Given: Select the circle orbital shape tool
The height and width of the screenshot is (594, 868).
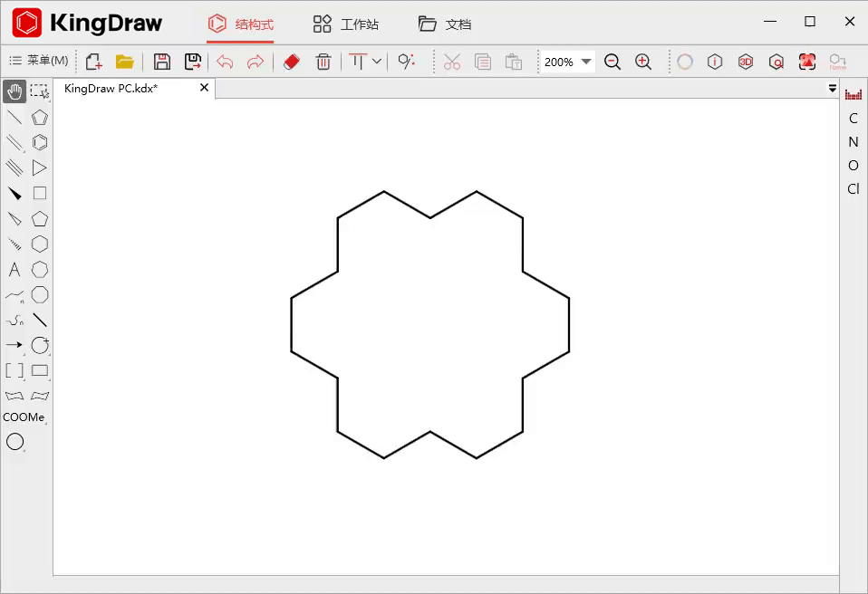Looking at the screenshot, I should [x=14, y=442].
